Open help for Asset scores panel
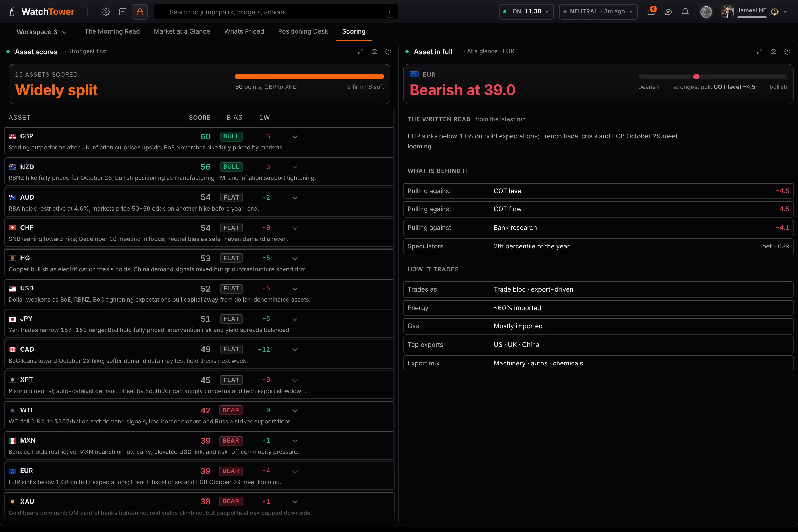Viewport: 798px width, 532px height. (388, 52)
